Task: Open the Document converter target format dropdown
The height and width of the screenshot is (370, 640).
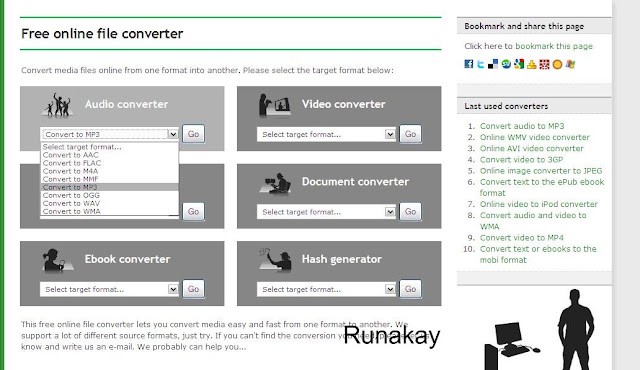Action: 326,212
